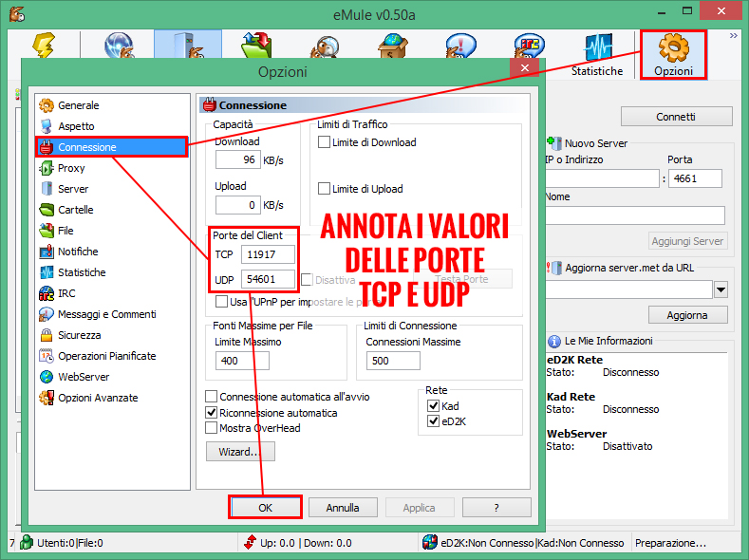Open the Messages bubble toolbar icon
The height and width of the screenshot is (560, 749).
(x=460, y=47)
